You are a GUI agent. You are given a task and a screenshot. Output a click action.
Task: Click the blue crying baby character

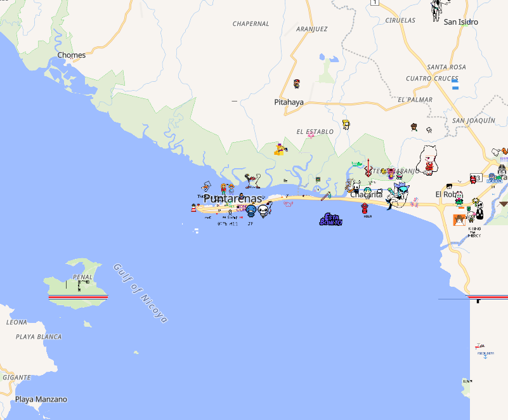pos(251,211)
